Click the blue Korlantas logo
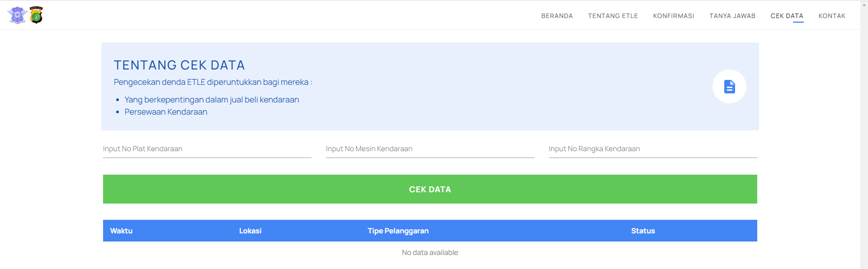868x269 pixels. click(x=17, y=15)
